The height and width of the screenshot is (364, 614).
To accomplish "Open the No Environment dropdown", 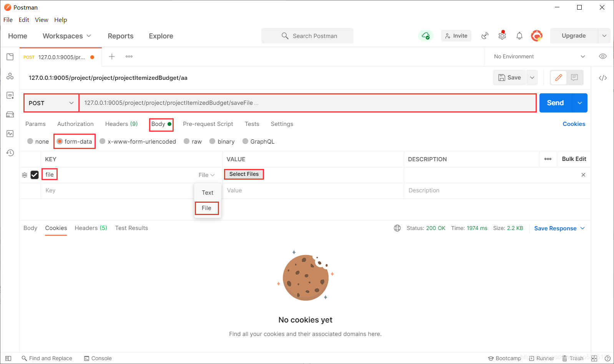I will [x=539, y=56].
